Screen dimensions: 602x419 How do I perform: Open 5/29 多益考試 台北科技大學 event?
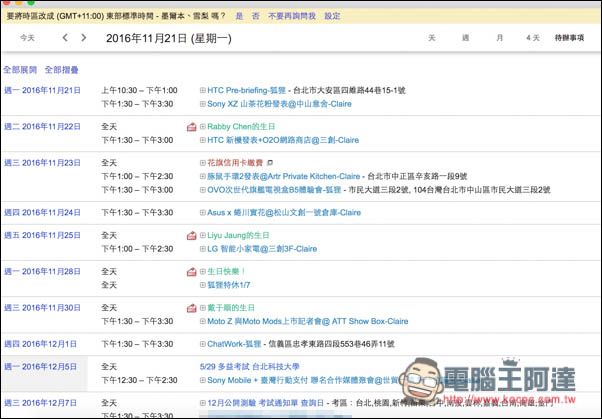(250, 367)
